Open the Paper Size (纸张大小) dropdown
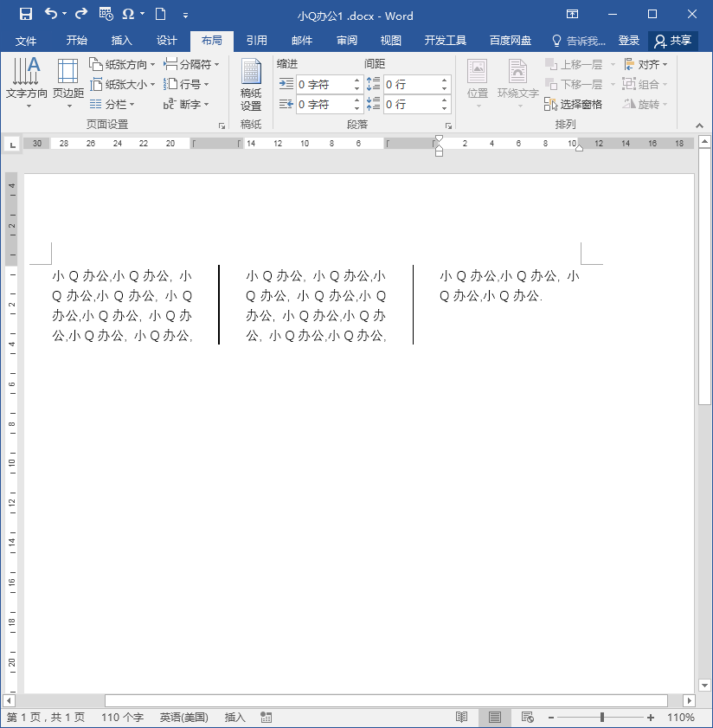The width and height of the screenshot is (713, 728). (x=122, y=85)
